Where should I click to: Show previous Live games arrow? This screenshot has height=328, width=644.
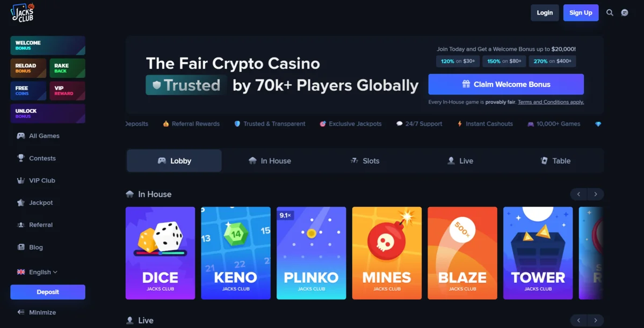pyautogui.click(x=578, y=320)
